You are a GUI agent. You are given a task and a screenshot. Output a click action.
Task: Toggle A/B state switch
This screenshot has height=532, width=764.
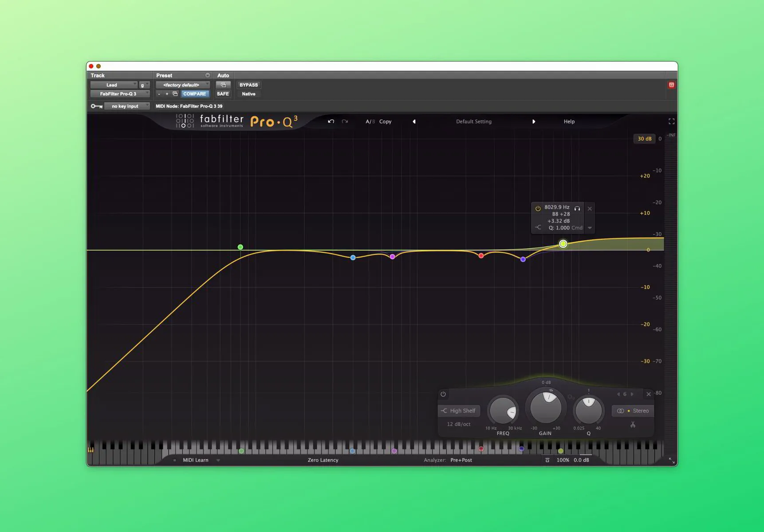(x=370, y=121)
